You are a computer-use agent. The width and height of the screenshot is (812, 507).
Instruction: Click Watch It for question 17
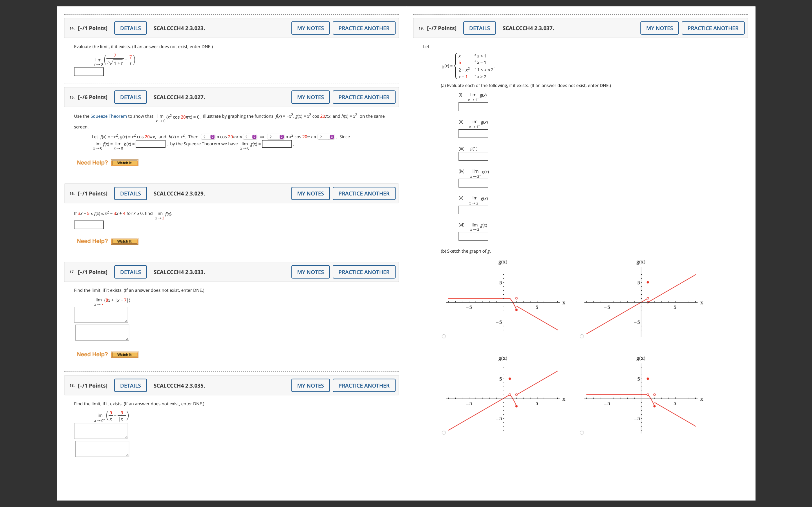click(124, 354)
